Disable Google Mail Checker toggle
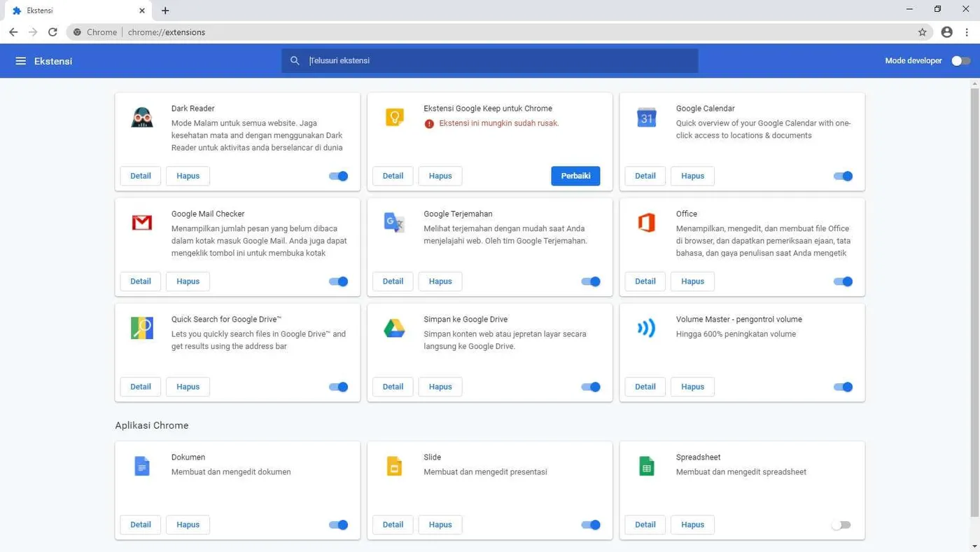This screenshot has width=980, height=552. tap(339, 282)
